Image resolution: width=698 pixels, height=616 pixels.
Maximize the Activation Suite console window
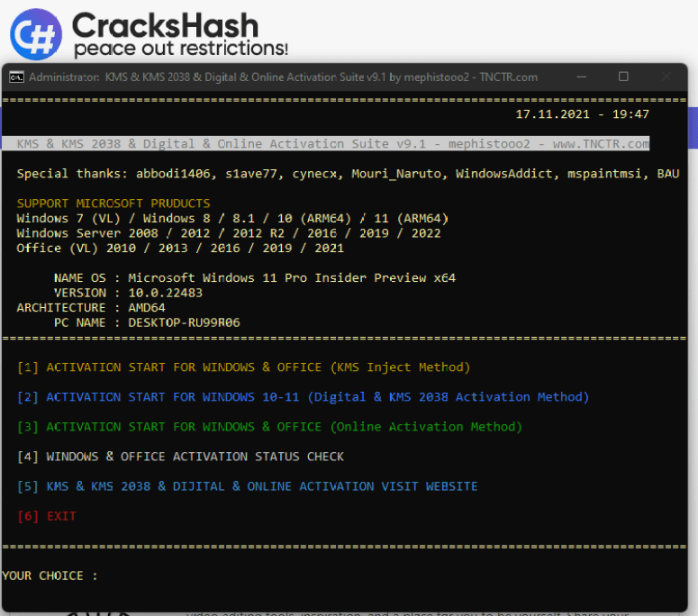click(x=623, y=77)
